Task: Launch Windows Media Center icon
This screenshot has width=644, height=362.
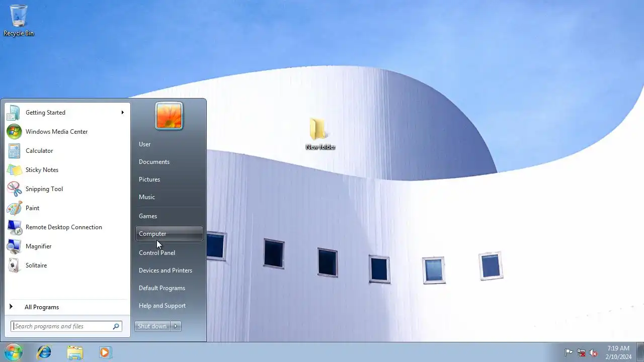Action: click(14, 132)
